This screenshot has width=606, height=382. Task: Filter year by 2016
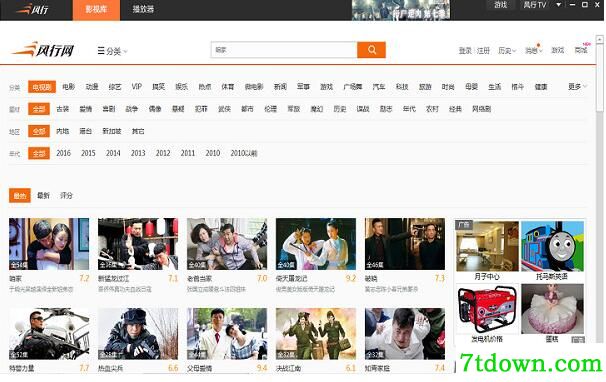click(x=63, y=153)
